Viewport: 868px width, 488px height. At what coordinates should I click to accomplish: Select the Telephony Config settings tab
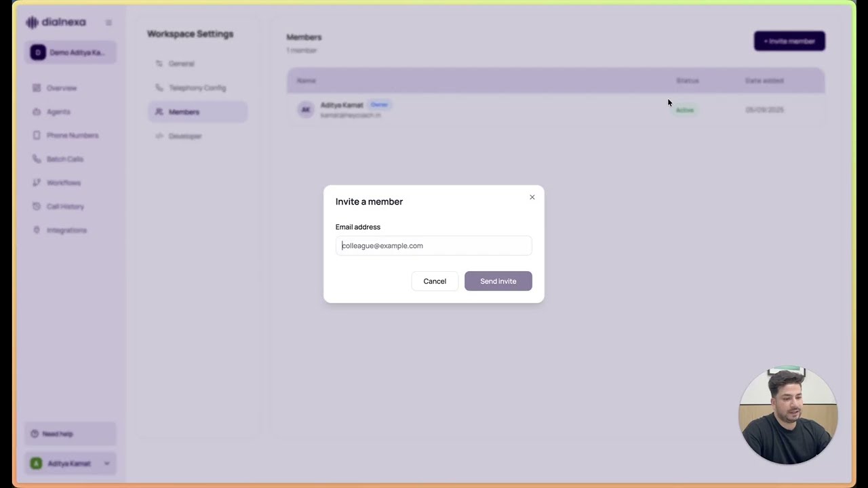[197, 88]
